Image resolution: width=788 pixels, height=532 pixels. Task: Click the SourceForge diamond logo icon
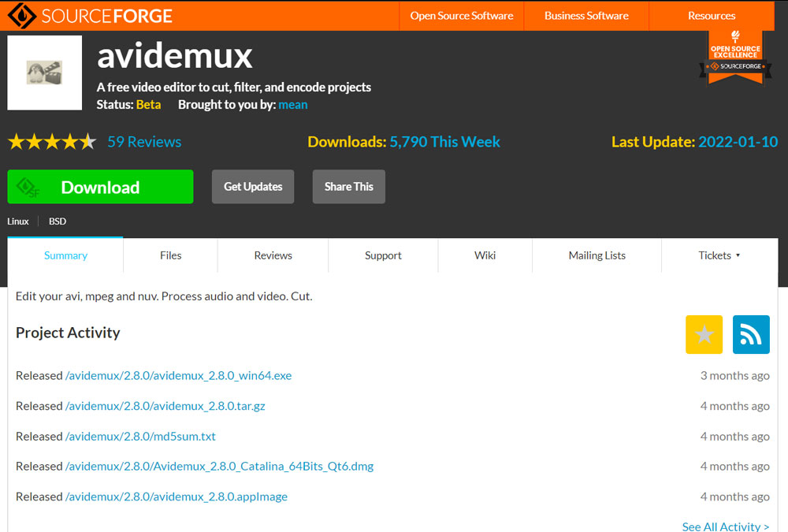click(x=21, y=15)
